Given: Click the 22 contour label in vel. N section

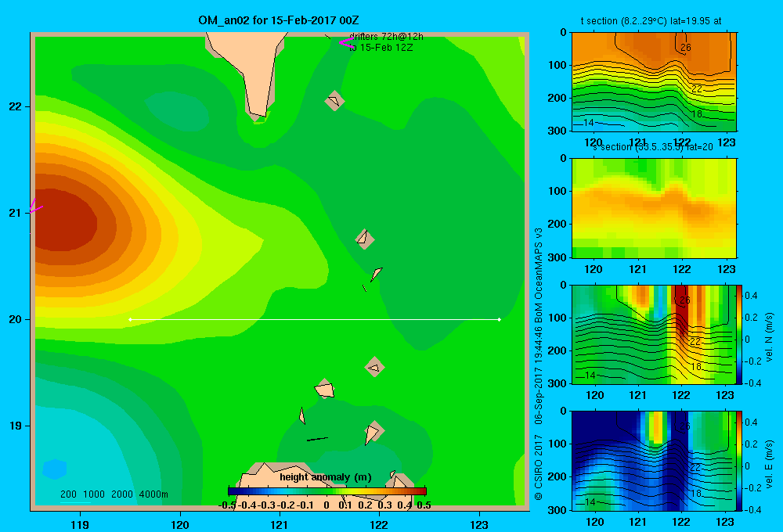Looking at the screenshot, I should [x=695, y=342].
